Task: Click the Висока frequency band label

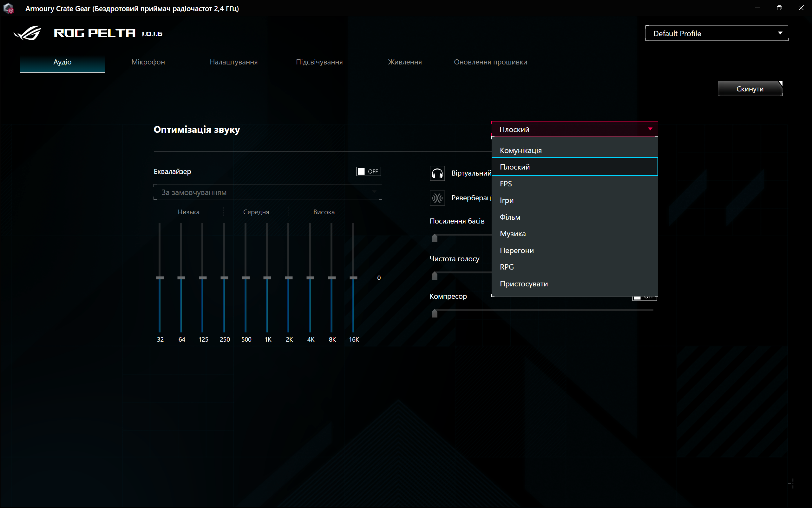Action: point(324,212)
